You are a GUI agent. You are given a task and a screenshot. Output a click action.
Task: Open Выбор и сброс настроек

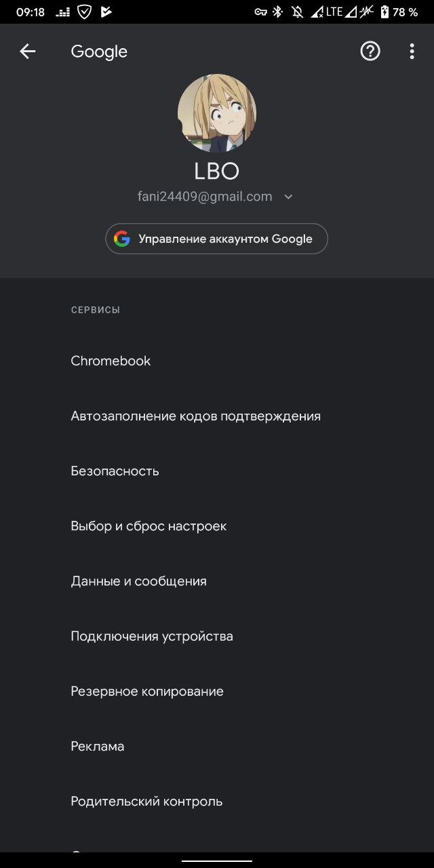pos(149,526)
